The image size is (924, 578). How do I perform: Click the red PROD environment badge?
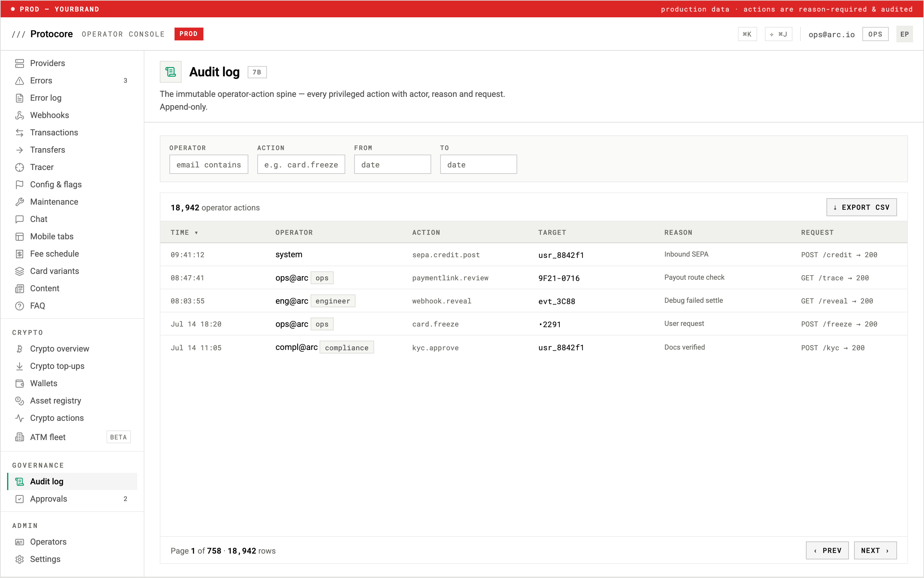189,34
